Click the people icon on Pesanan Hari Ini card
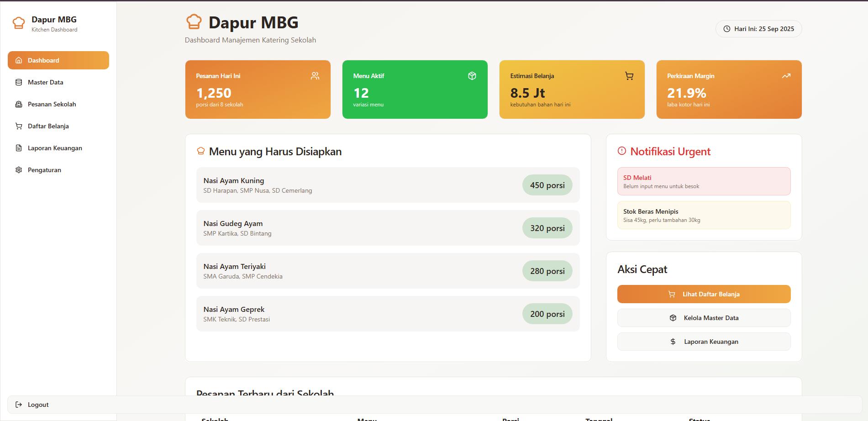868x421 pixels. tap(315, 76)
